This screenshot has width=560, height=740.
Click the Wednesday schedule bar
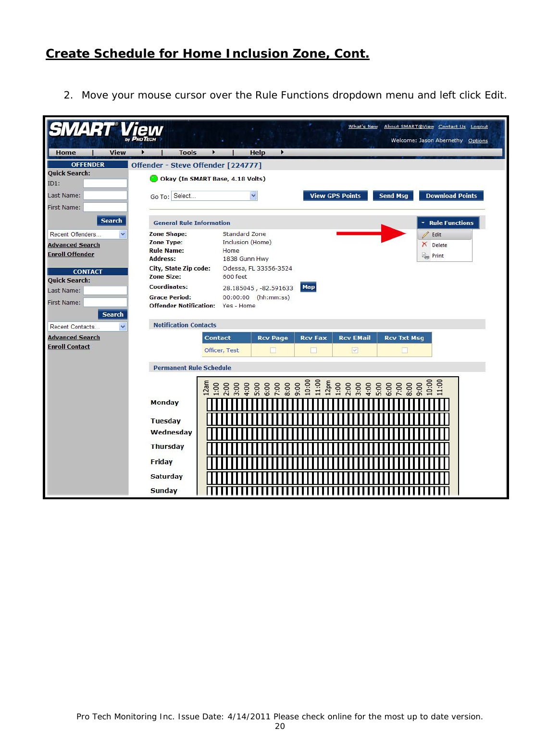click(328, 434)
